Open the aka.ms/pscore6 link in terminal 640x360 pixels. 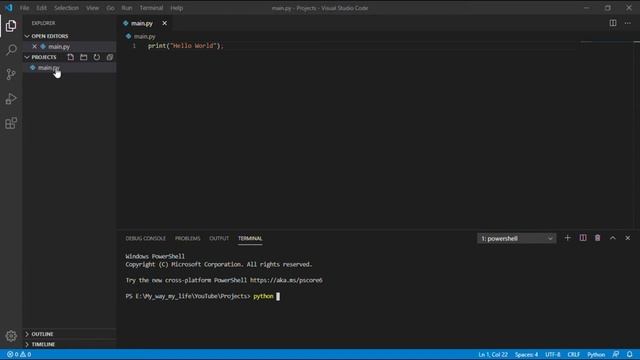(x=286, y=280)
